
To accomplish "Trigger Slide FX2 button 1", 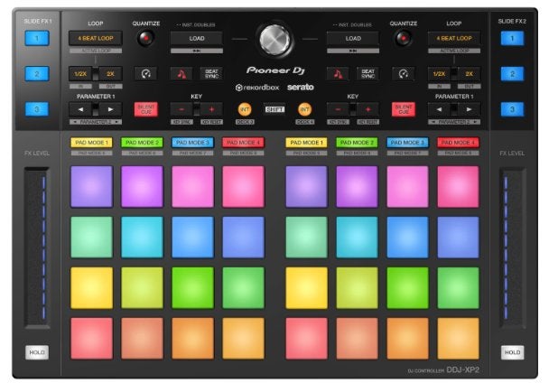I will (512, 38).
